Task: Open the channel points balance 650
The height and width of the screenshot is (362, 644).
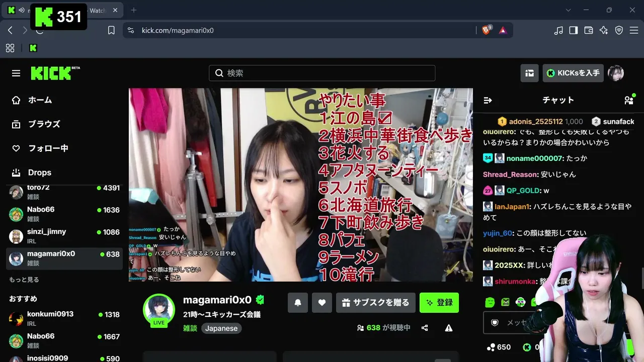Action: coord(499,347)
